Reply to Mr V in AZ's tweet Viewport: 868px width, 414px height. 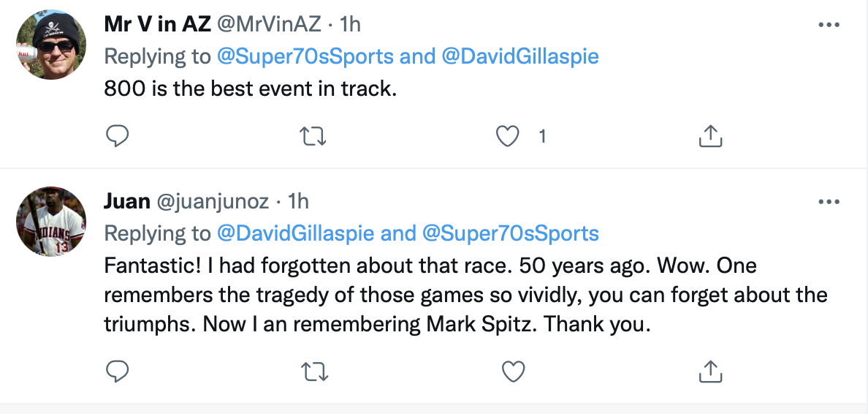[118, 135]
